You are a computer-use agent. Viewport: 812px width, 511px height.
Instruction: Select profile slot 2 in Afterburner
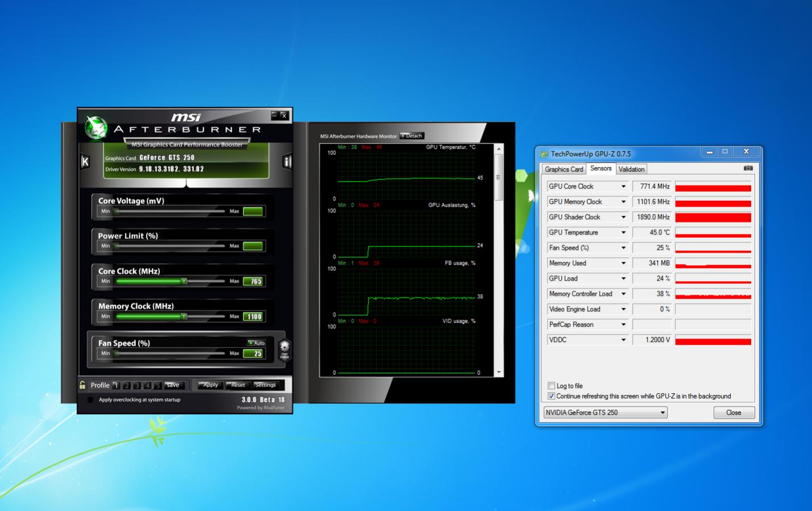127,385
